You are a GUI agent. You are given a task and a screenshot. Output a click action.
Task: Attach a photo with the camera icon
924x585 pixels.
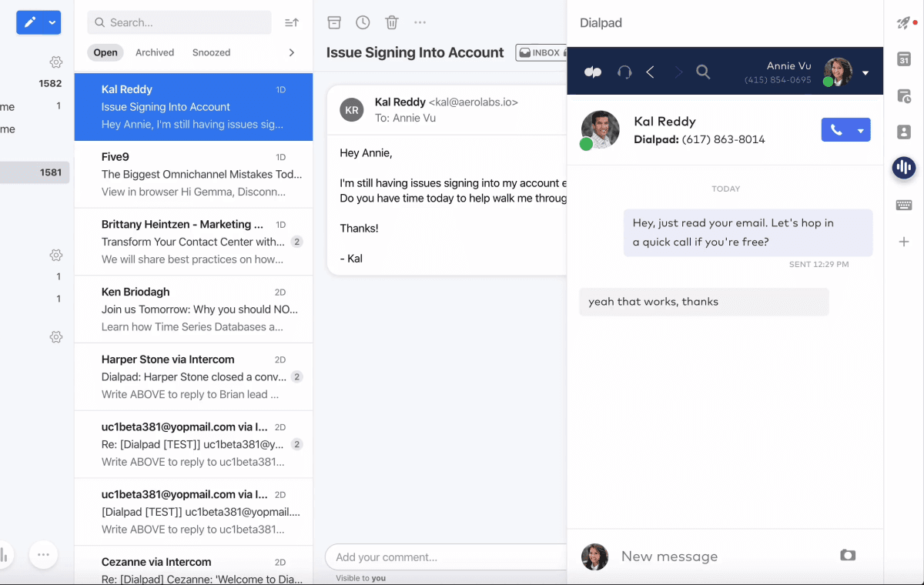tap(848, 555)
